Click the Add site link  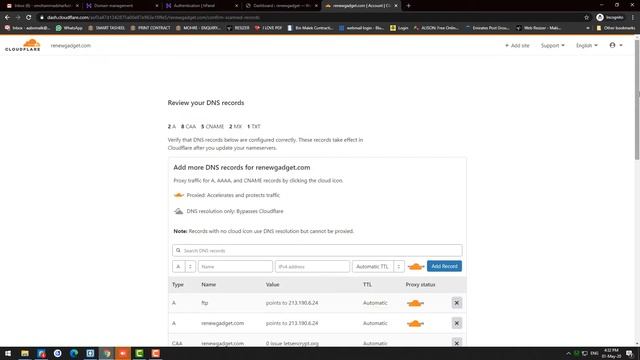(517, 45)
